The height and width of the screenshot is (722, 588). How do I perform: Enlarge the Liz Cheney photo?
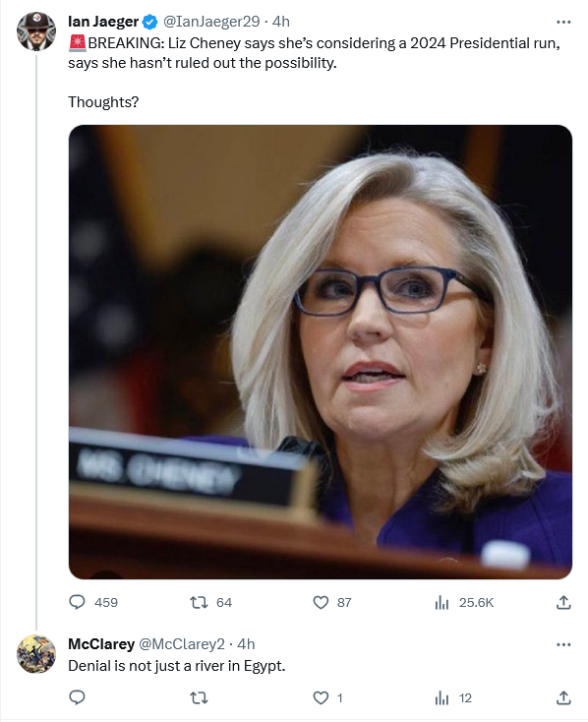[321, 352]
